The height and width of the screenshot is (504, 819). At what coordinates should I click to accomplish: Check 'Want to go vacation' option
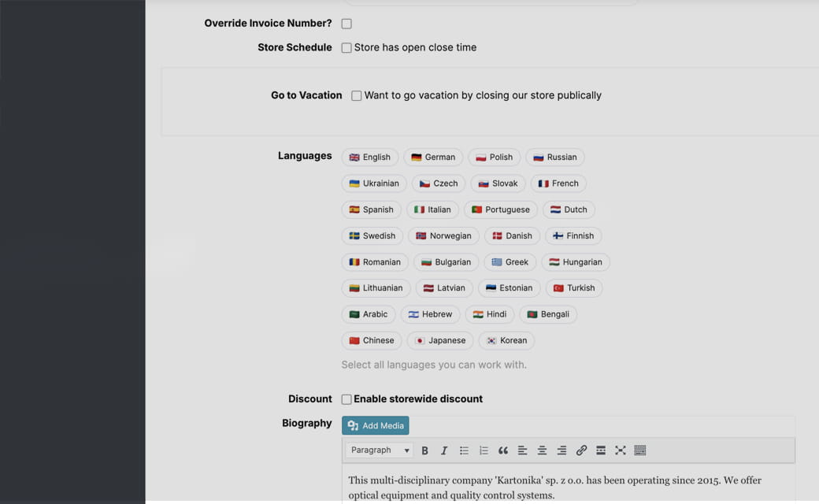coord(356,95)
